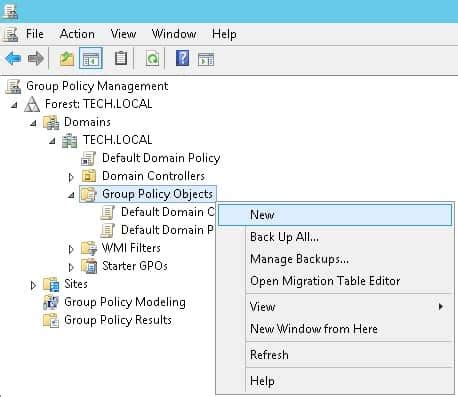458x397 pixels.
Task: Choose New from the context menu
Action: 335,215
